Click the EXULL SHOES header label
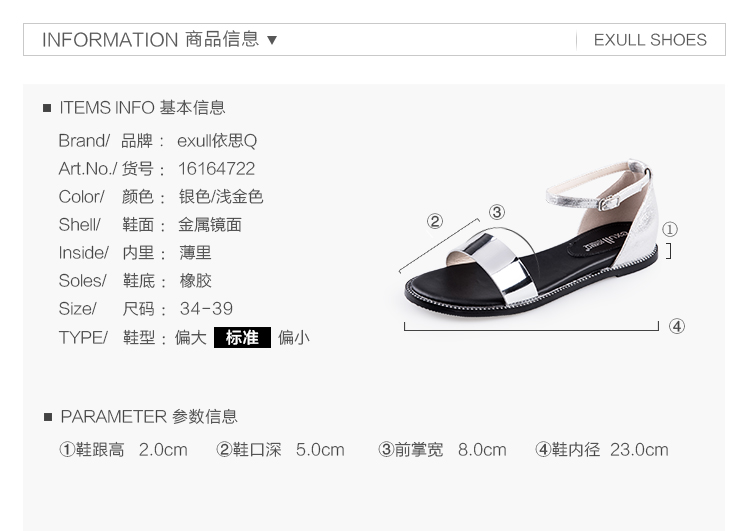Image resolution: width=750 pixels, height=531 pixels. pyautogui.click(x=650, y=40)
